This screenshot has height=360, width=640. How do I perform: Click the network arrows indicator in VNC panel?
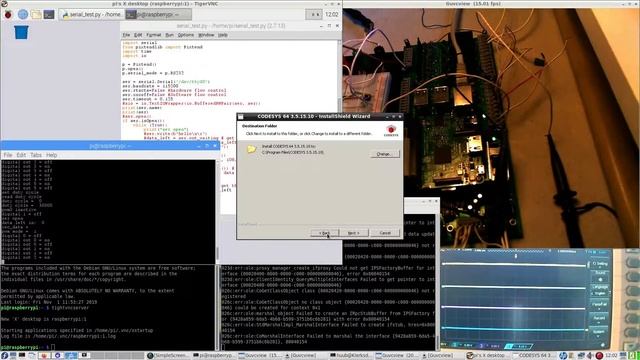pyautogui.click(x=314, y=14)
